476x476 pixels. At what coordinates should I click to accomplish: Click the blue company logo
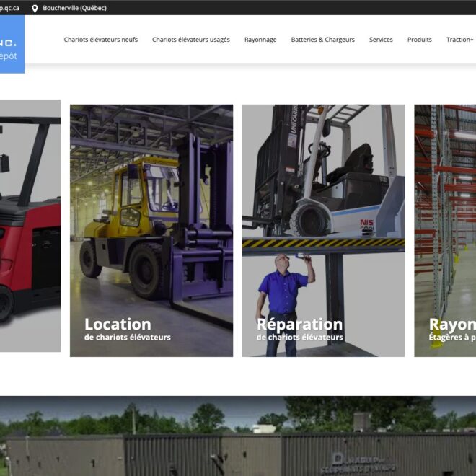click(12, 45)
